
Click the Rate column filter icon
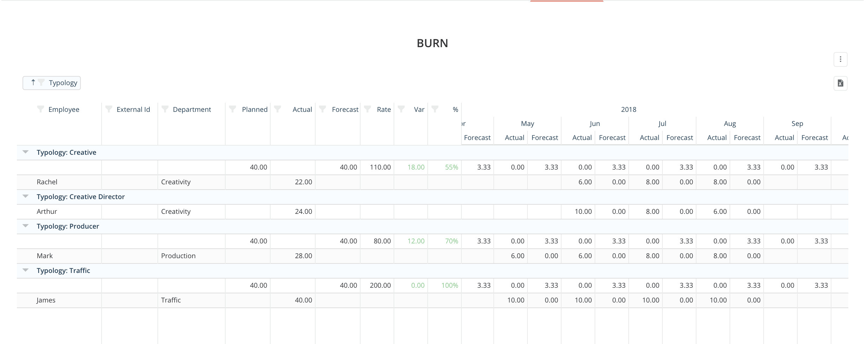tap(368, 109)
